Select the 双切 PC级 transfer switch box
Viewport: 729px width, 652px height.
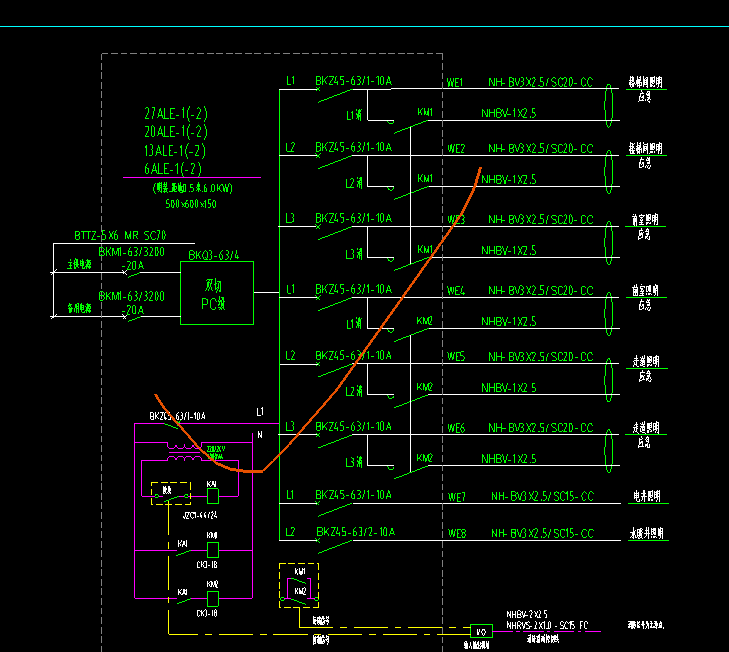[217, 293]
